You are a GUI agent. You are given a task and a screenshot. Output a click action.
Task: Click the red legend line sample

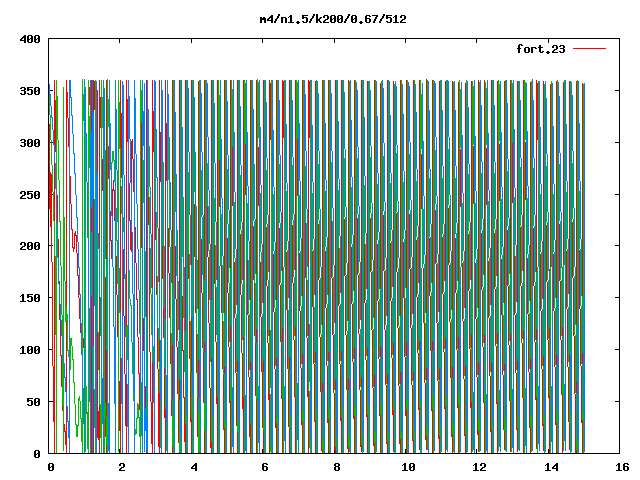[589, 49]
